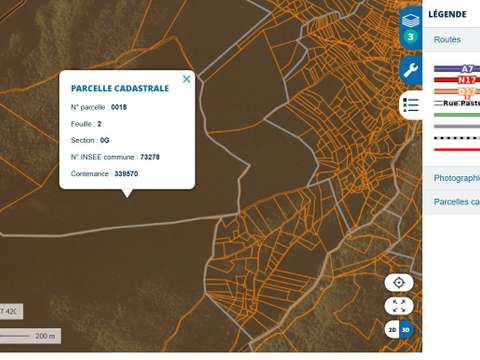Click the dashed black legend line
Viewport: 480px width, 360px height.
point(457,138)
